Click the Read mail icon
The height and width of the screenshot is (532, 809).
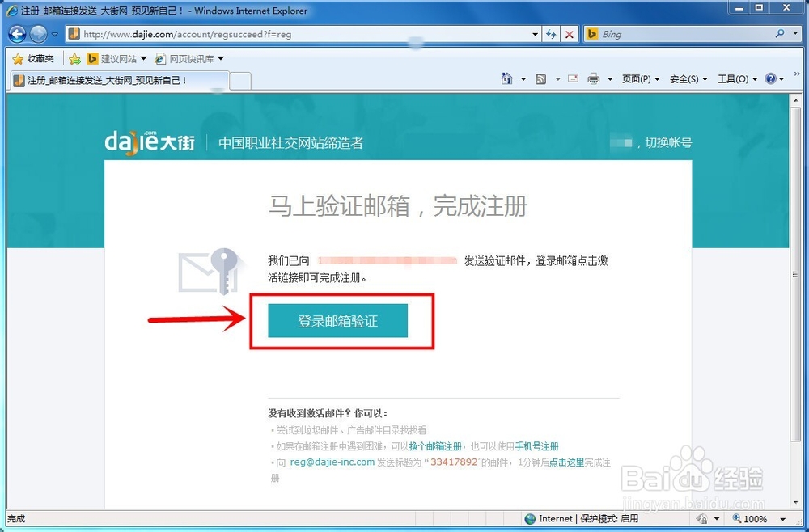click(574, 79)
